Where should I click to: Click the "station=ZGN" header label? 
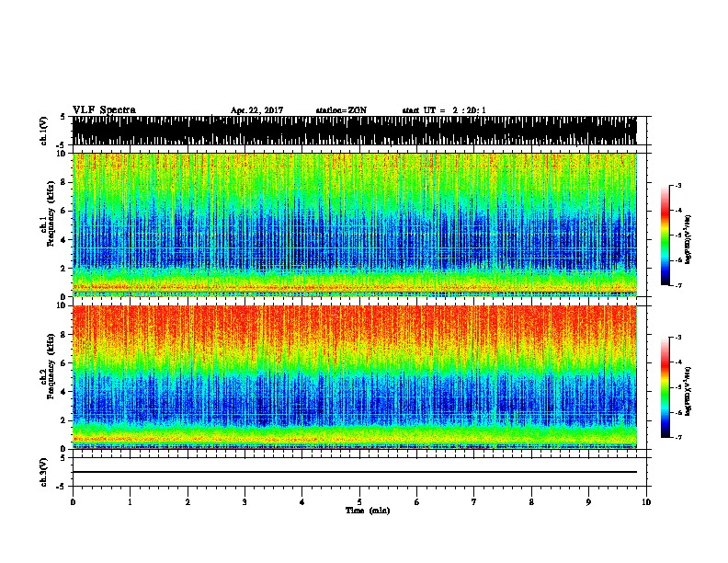pos(341,110)
